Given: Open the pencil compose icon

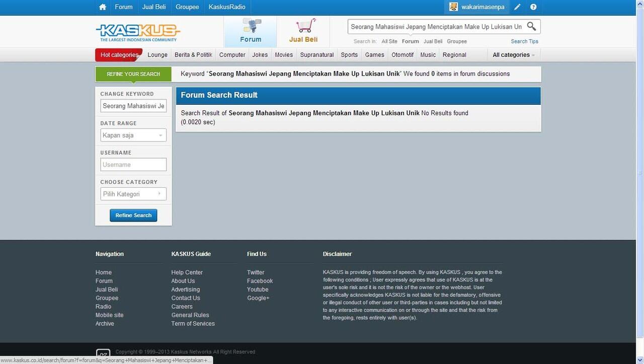Looking at the screenshot, I should [517, 7].
